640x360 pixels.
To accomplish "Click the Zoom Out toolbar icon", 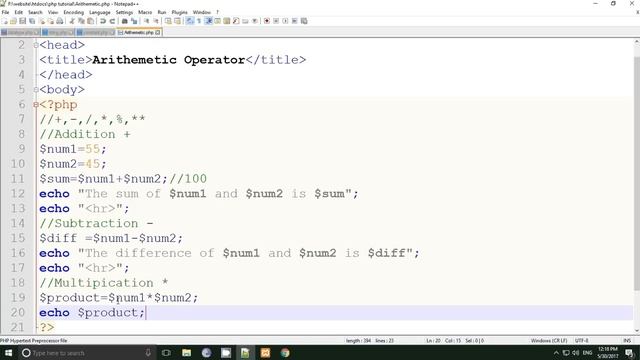I will pyautogui.click(x=156, y=21).
